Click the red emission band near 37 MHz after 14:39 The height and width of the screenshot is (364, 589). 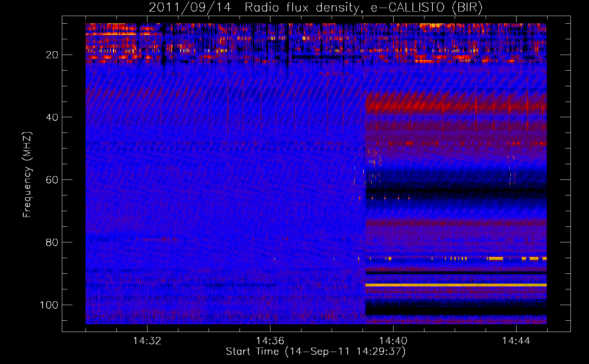[x=456, y=104]
